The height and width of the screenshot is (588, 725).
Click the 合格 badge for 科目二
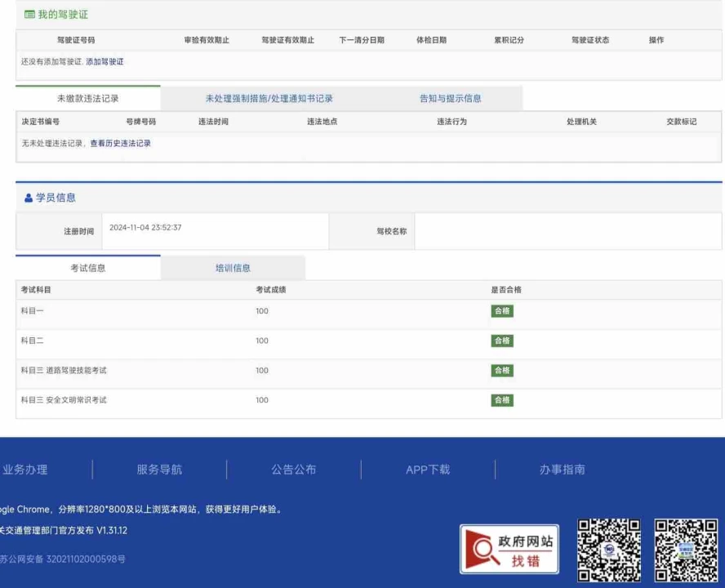click(x=502, y=341)
